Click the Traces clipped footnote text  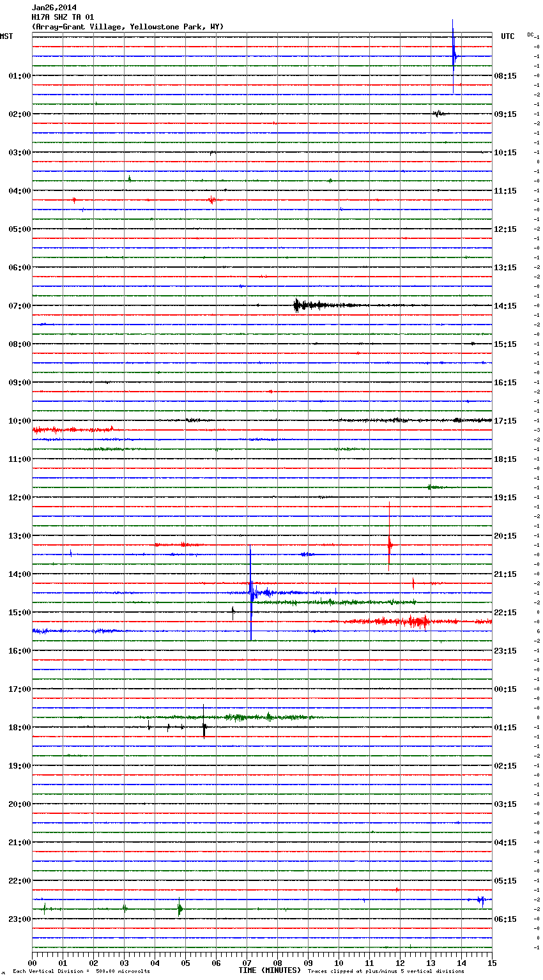(386, 972)
